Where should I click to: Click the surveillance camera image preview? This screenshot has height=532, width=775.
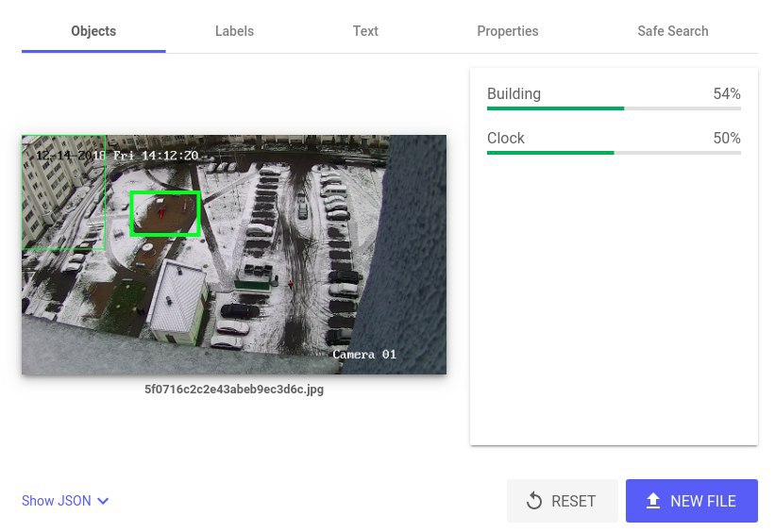pos(234,255)
